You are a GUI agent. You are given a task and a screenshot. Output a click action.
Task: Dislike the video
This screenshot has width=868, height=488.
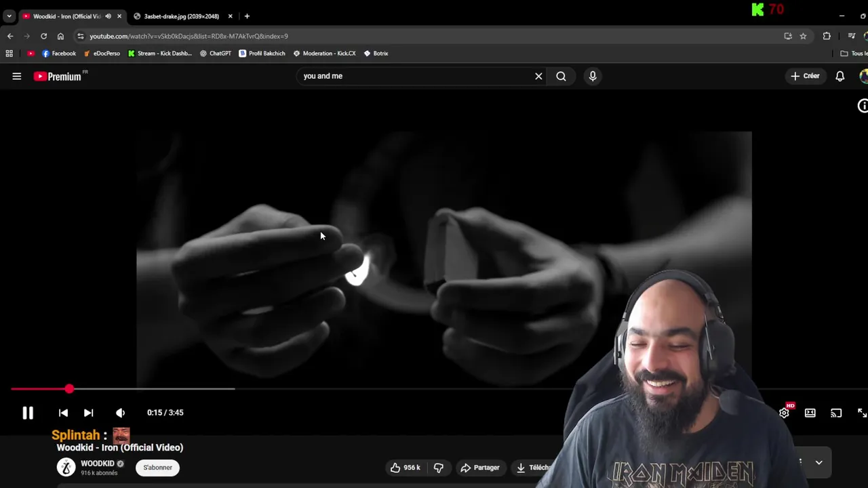439,468
